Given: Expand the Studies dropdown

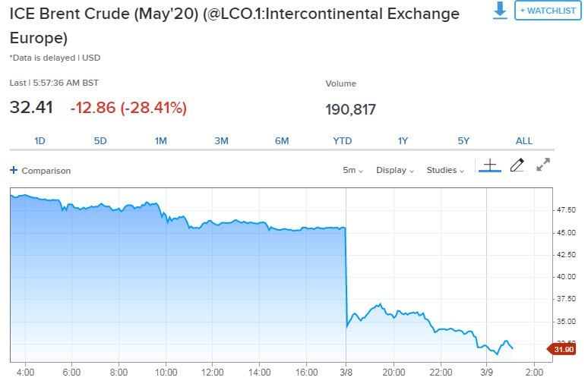Looking at the screenshot, I should coord(445,171).
